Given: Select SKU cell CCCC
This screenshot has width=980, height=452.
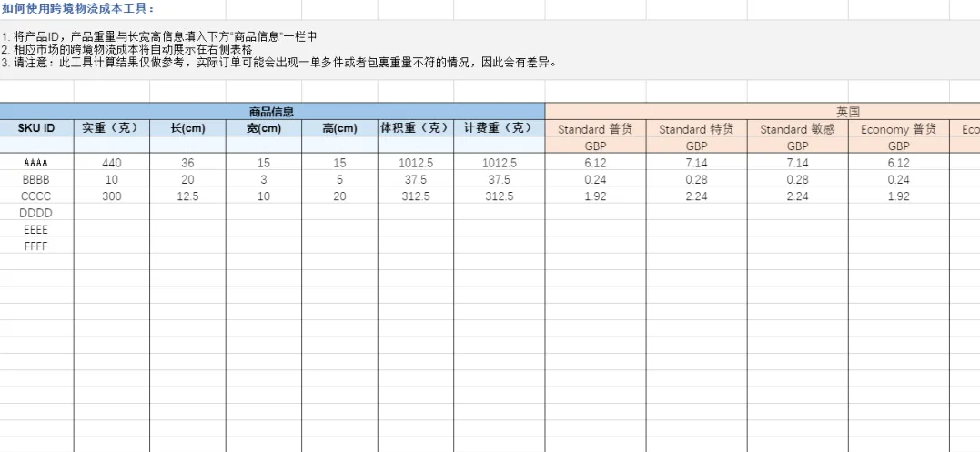Looking at the screenshot, I should [36, 196].
